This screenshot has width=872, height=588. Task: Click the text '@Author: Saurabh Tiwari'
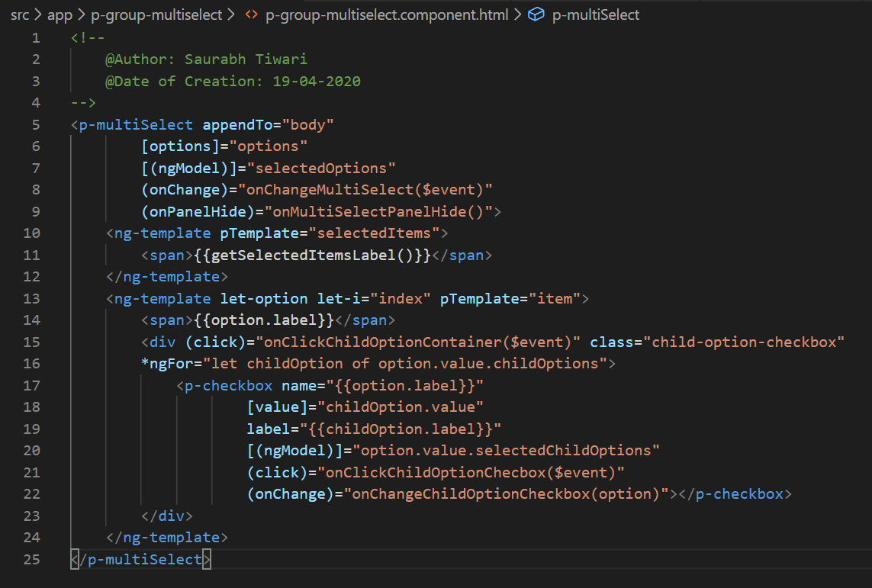pyautogui.click(x=206, y=59)
